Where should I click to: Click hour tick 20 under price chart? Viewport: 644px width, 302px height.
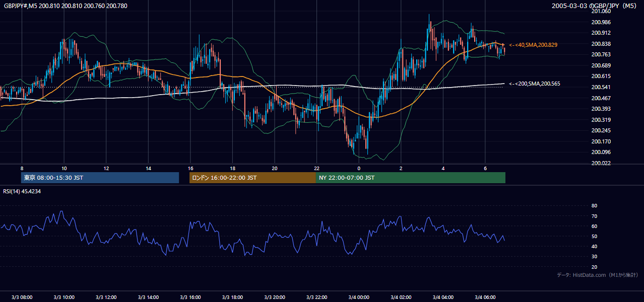tap(274, 168)
